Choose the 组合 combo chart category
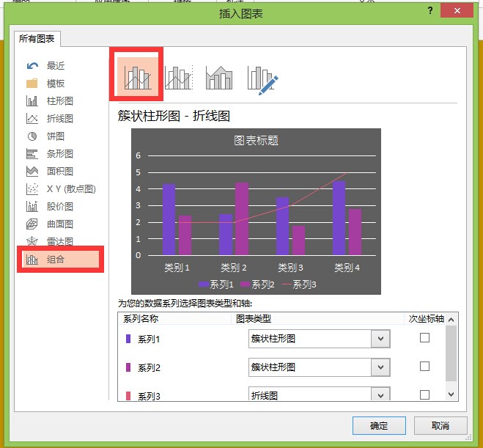 pos(61,260)
